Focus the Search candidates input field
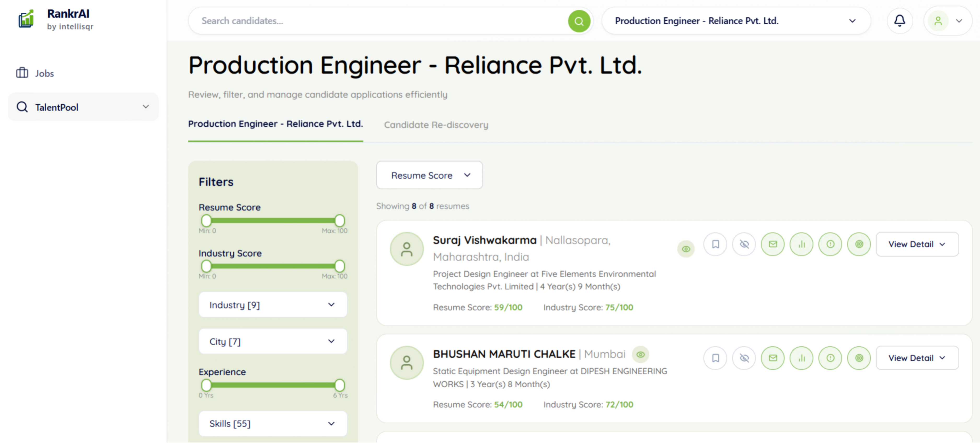Screen dimensions: 980x443 381,21
